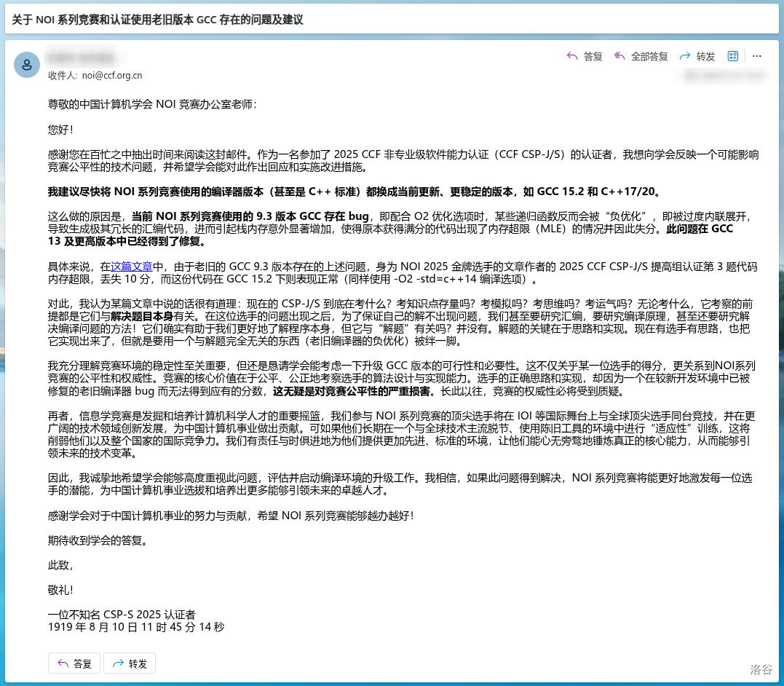Open the apps grid icon in header
This screenshot has height=686, width=784.
733,56
